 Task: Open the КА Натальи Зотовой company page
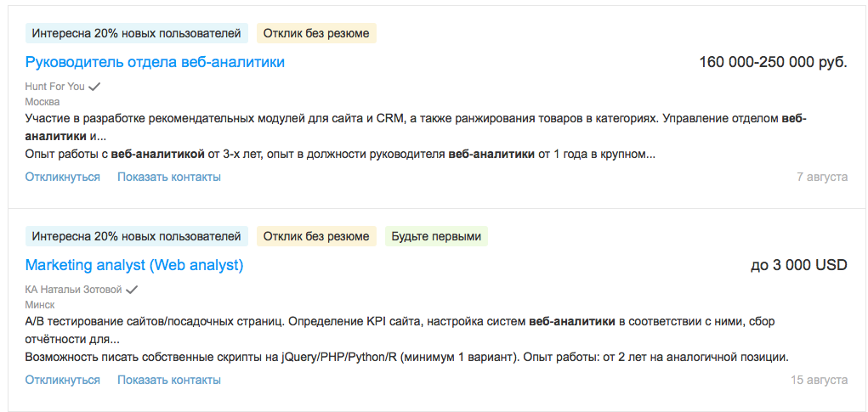coord(74,290)
